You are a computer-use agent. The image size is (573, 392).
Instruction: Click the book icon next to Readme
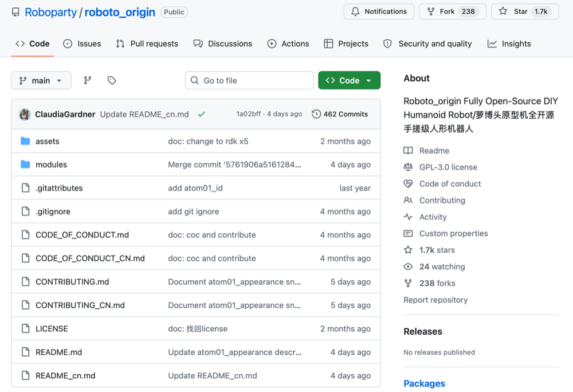[x=408, y=151]
